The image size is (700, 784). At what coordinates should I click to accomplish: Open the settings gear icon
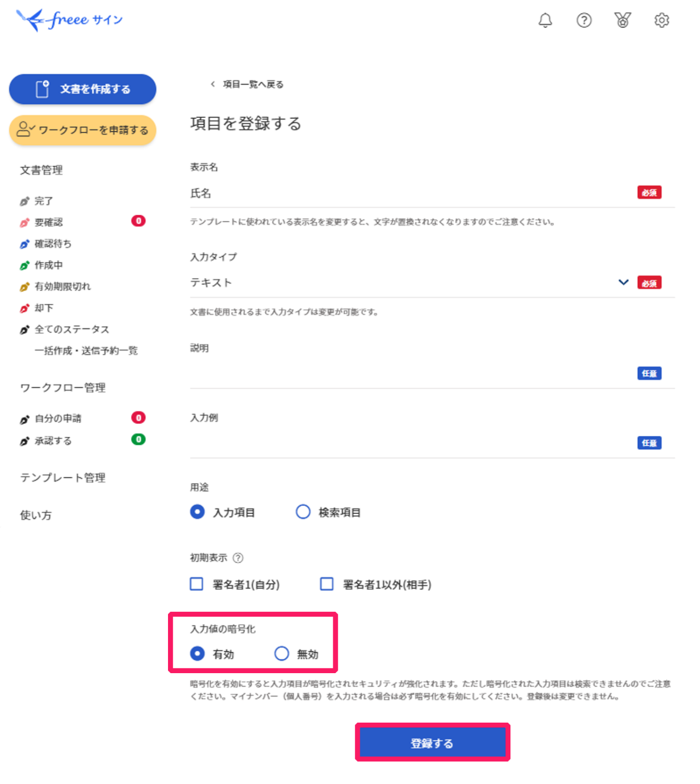661,20
